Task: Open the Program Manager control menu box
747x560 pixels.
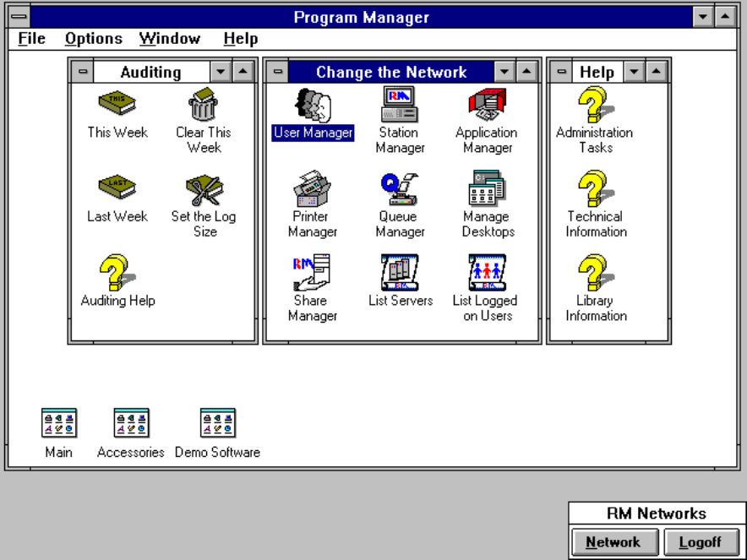Action: [19, 17]
